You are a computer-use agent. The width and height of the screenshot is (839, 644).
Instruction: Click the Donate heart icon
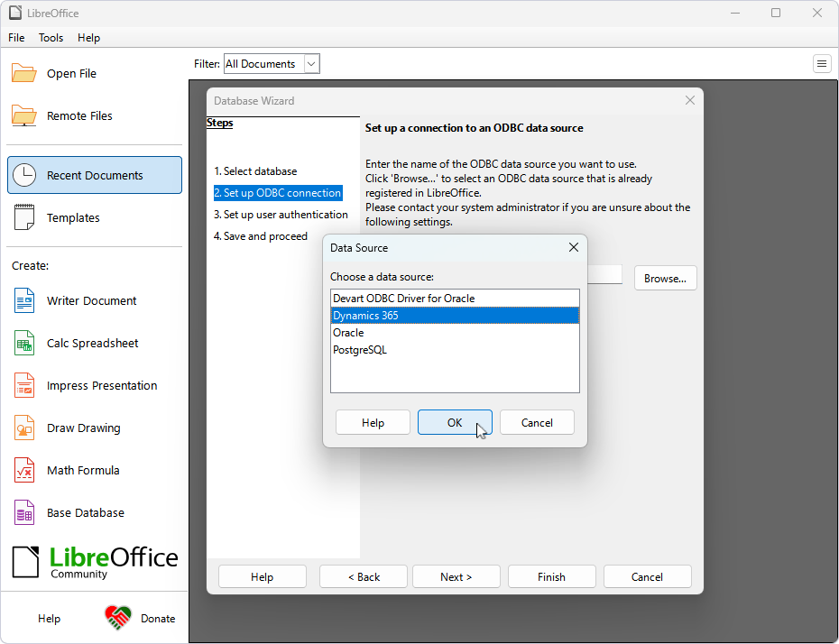point(118,618)
